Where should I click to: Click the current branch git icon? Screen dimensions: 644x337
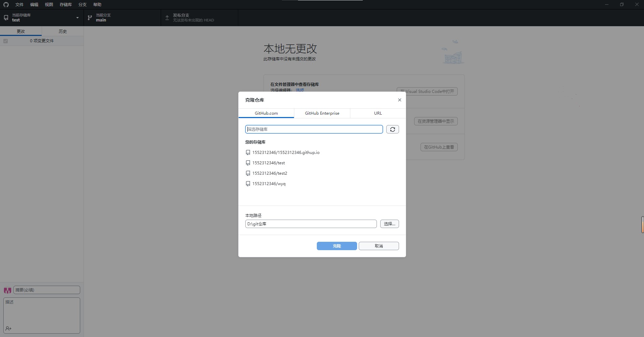[x=90, y=18]
